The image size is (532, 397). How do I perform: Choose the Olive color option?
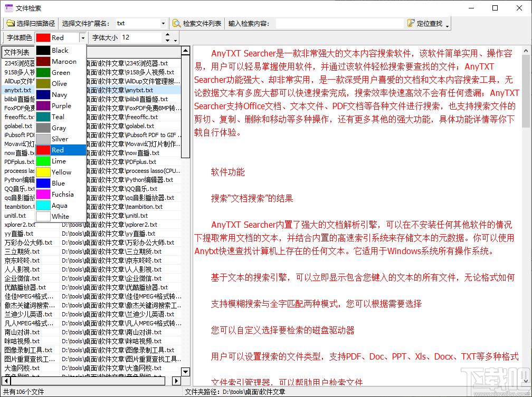click(61, 84)
